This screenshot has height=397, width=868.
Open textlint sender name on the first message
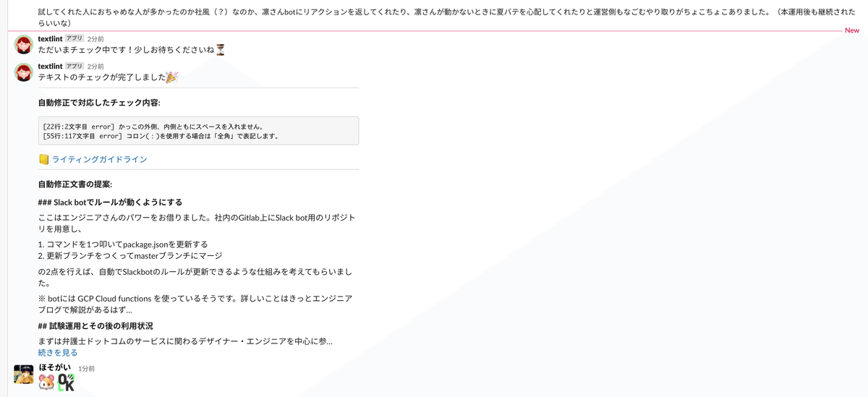click(x=50, y=38)
